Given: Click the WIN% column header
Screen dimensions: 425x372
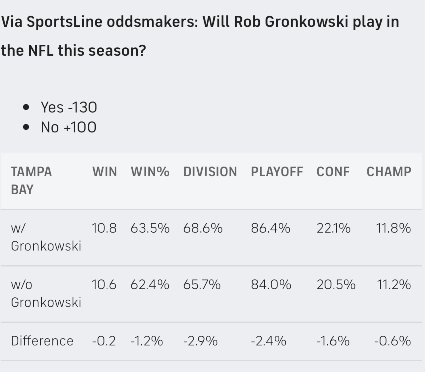Looking at the screenshot, I should tap(150, 172).
